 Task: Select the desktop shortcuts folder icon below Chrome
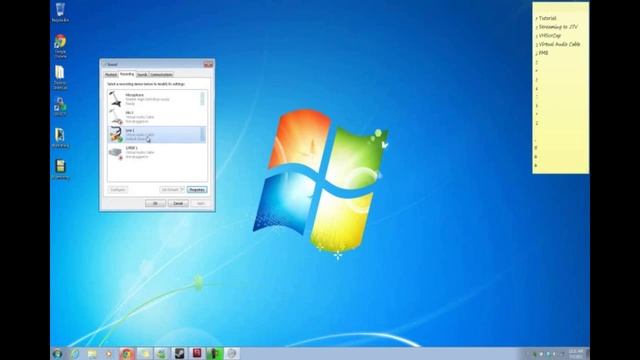pyautogui.click(x=60, y=77)
